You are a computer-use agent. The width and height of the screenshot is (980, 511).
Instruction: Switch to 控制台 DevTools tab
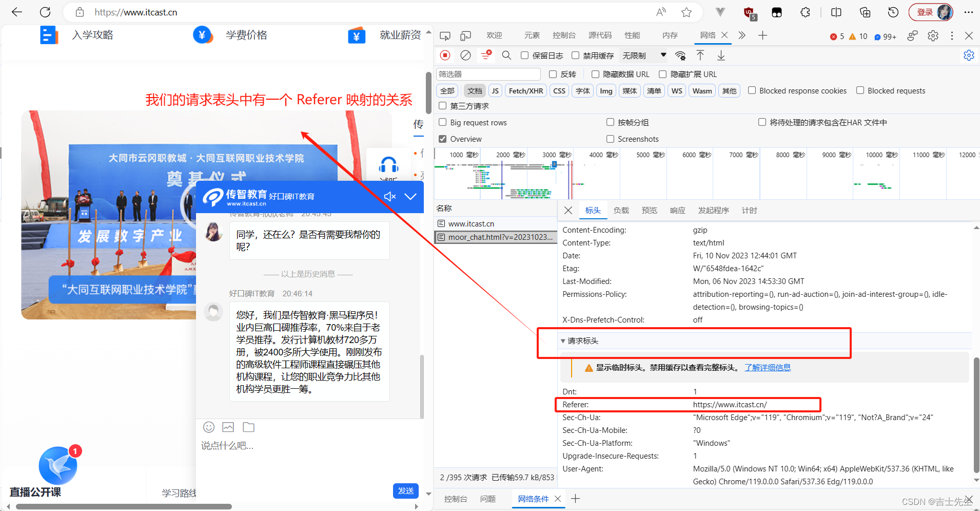[x=564, y=35]
